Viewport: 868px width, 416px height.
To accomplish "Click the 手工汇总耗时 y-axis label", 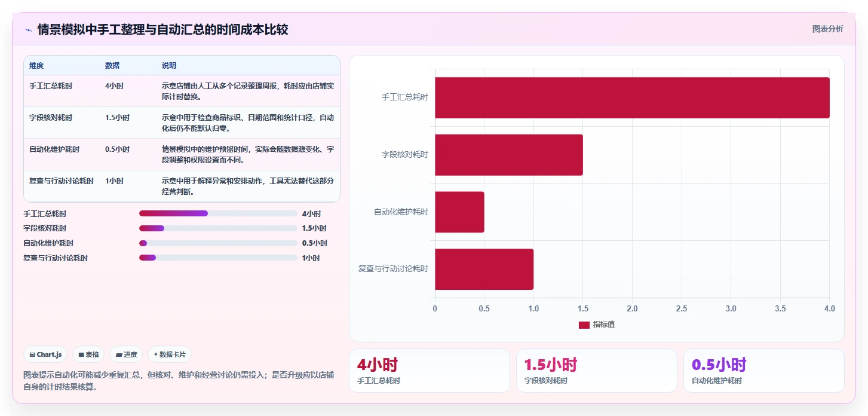I will pyautogui.click(x=405, y=97).
